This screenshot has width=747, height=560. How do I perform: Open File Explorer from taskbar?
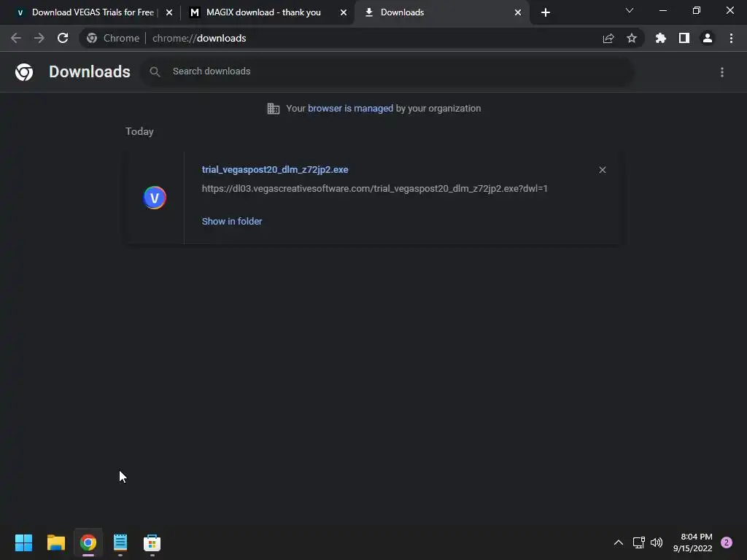(x=56, y=542)
